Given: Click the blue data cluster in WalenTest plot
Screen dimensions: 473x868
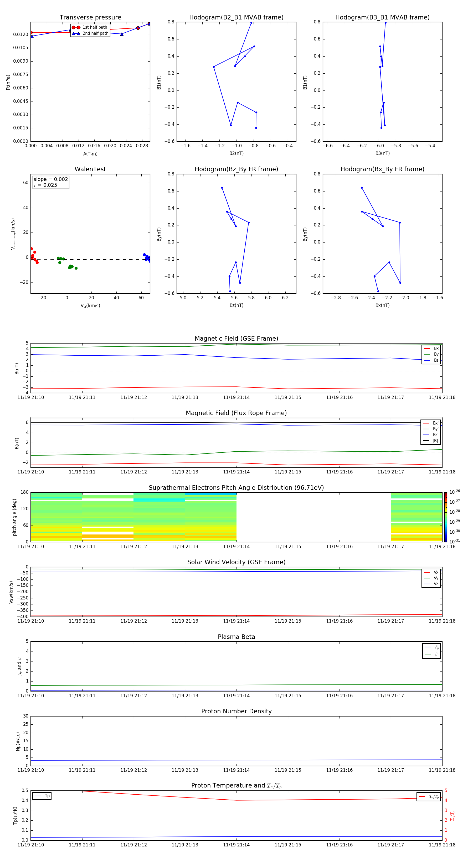Looking at the screenshot, I should pyautogui.click(x=147, y=258).
